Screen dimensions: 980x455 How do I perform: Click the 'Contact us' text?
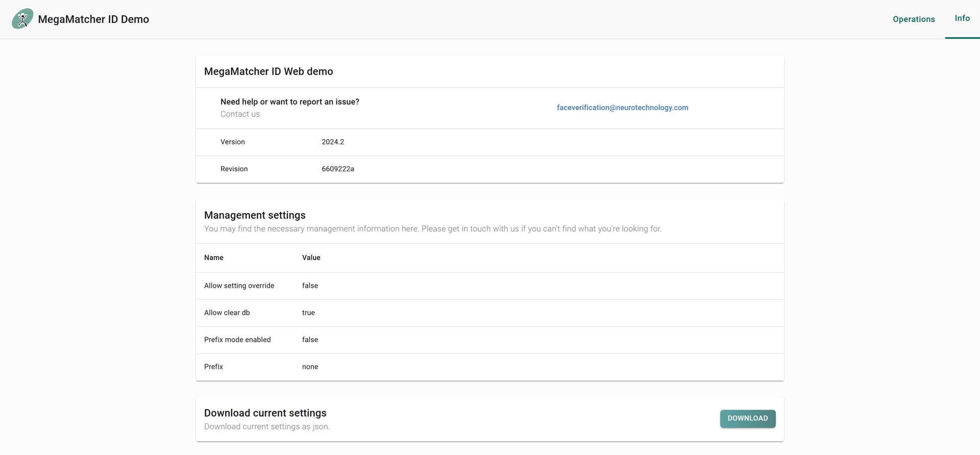coord(240,114)
